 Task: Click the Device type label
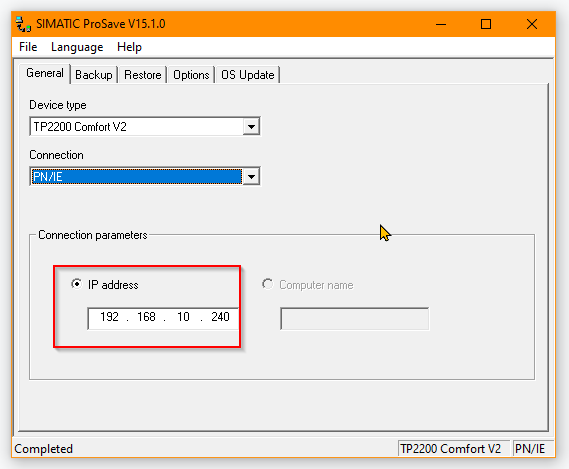point(58,105)
